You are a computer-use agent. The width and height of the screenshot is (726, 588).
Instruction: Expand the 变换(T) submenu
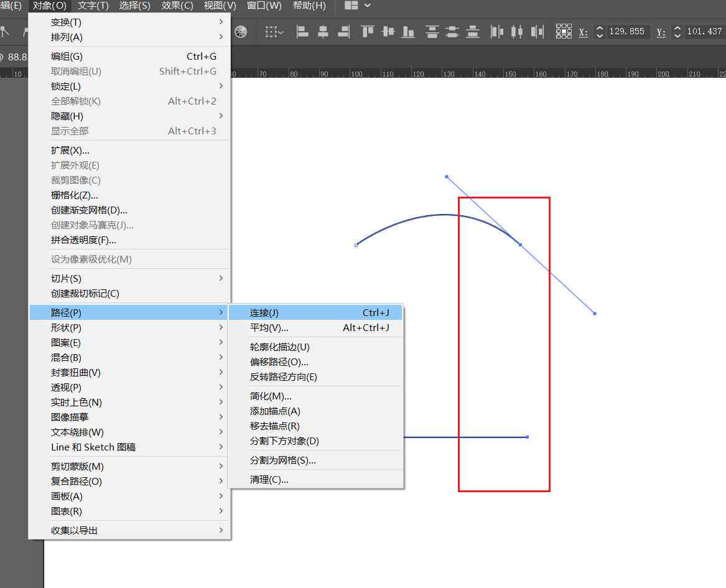pyautogui.click(x=129, y=22)
